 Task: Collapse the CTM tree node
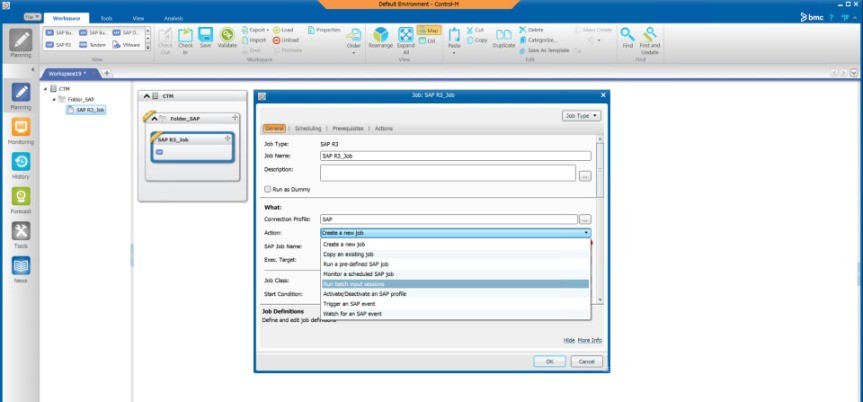(x=45, y=88)
